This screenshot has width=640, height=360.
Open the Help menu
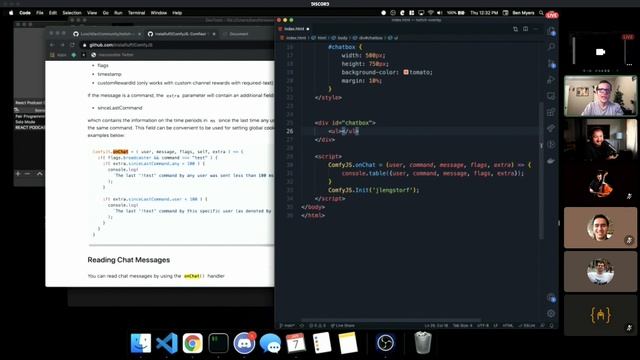(x=177, y=13)
